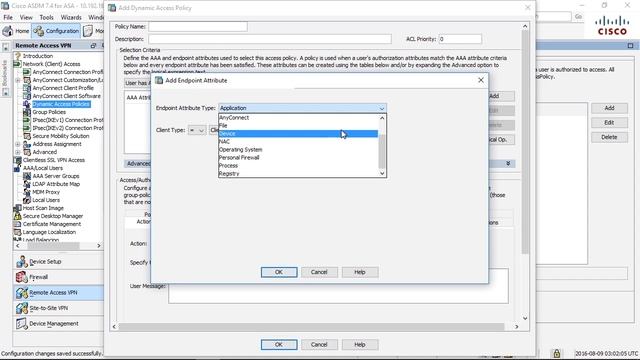Open Clientless SSL VPN Access item
640x360 pixels.
point(53,160)
